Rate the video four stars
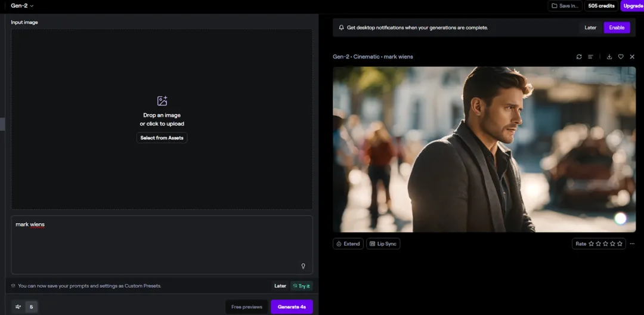The width and height of the screenshot is (644, 315). tap(613, 243)
